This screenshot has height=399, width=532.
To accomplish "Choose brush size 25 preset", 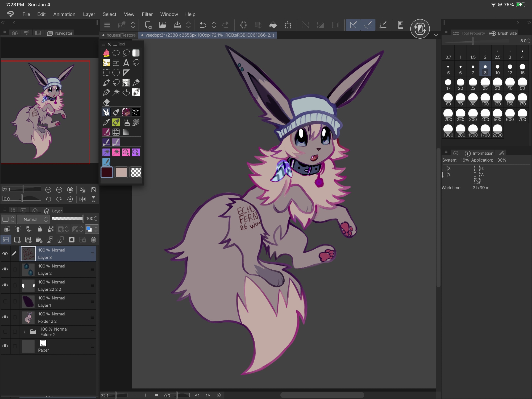I will [x=485, y=84].
